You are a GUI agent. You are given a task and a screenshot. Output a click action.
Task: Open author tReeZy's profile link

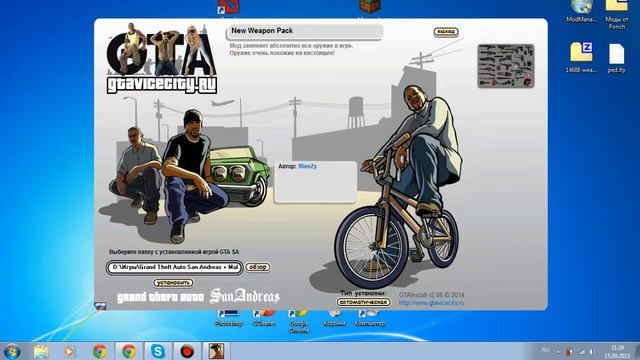tap(307, 166)
